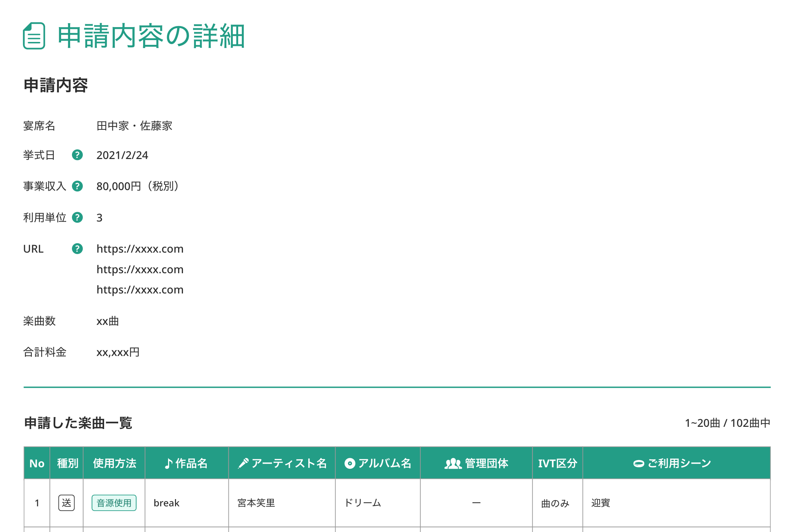Open the third https://xxxx.com URL
This screenshot has height=532, width=793.
[x=140, y=290]
